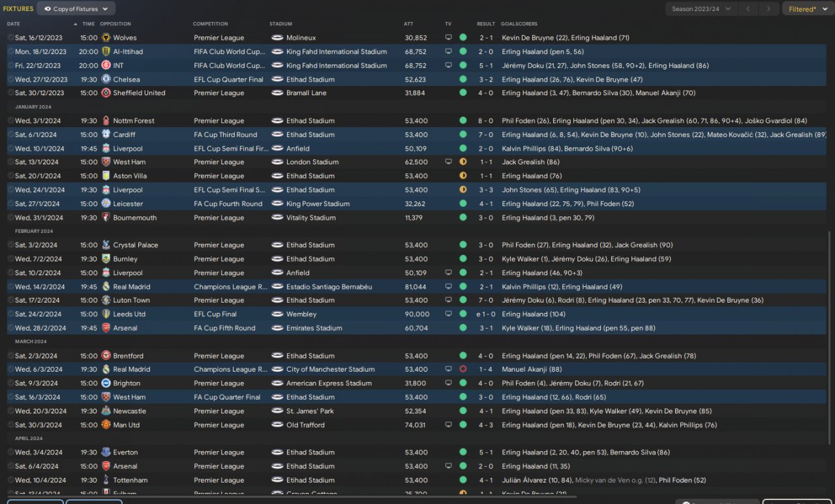The height and width of the screenshot is (504, 835).
Task: Tick the check circle for Wed, 3/4/2024
Action: click(x=10, y=452)
